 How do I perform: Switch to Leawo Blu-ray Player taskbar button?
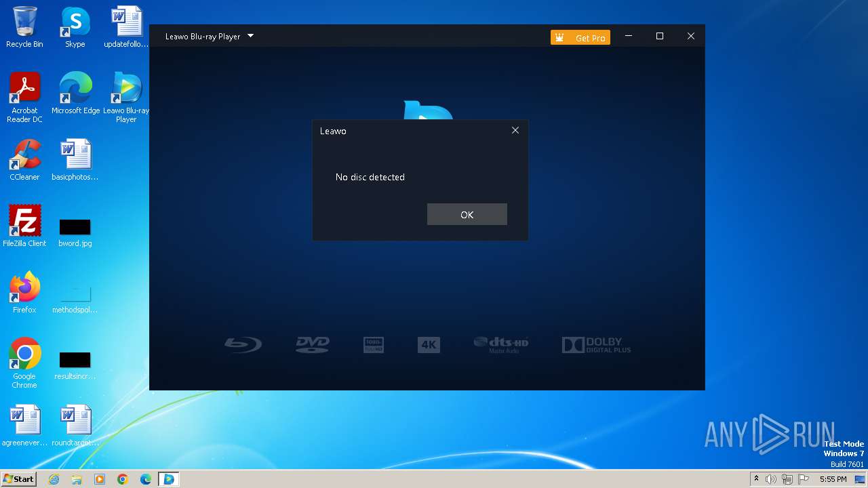pos(168,479)
